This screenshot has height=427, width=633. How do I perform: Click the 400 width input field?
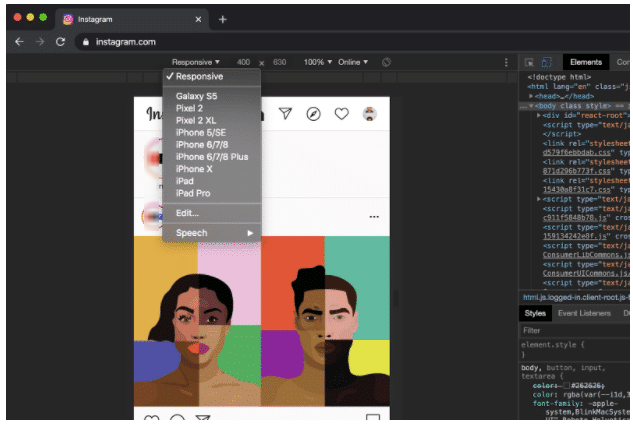(x=243, y=62)
